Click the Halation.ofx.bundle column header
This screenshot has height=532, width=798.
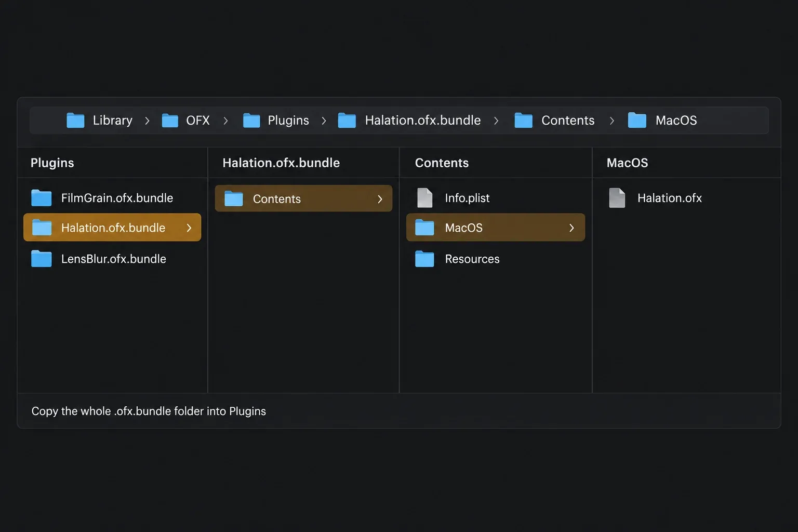tap(281, 163)
